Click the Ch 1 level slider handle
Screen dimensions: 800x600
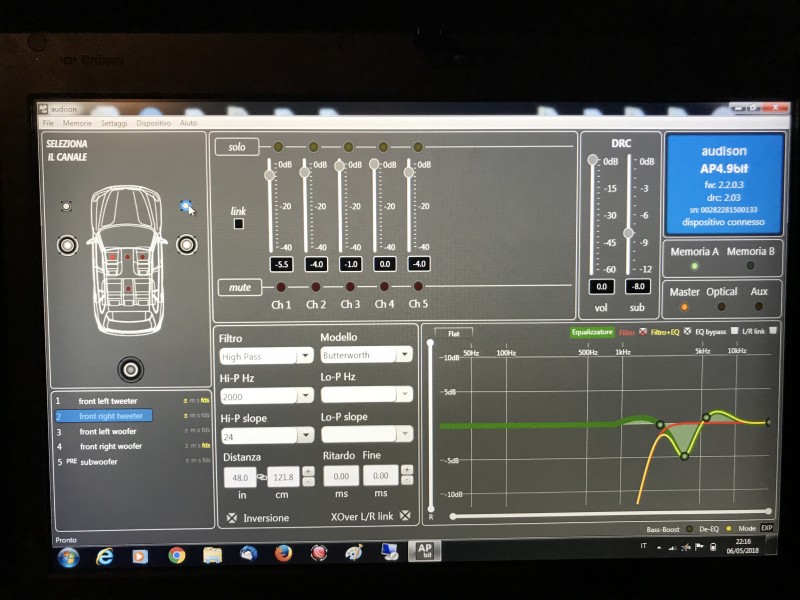(x=269, y=175)
